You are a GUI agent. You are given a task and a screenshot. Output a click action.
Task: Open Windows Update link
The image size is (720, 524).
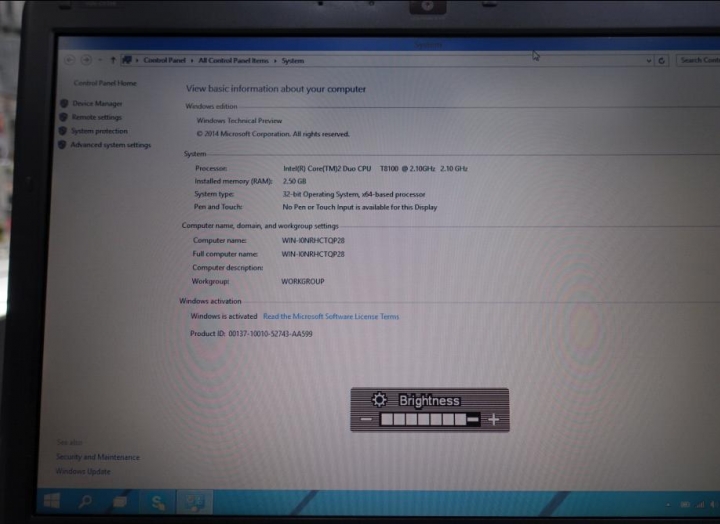(x=83, y=471)
